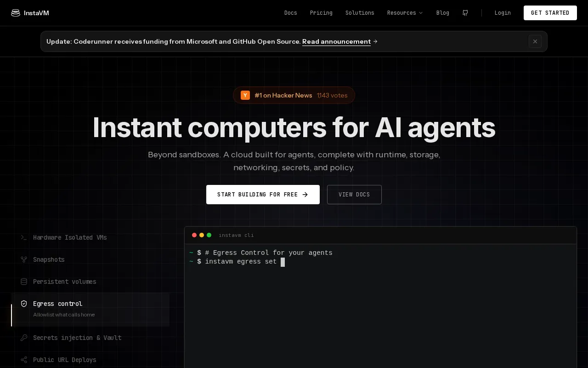Click Start Building For Free button
The width and height of the screenshot is (588, 368).
(263, 195)
